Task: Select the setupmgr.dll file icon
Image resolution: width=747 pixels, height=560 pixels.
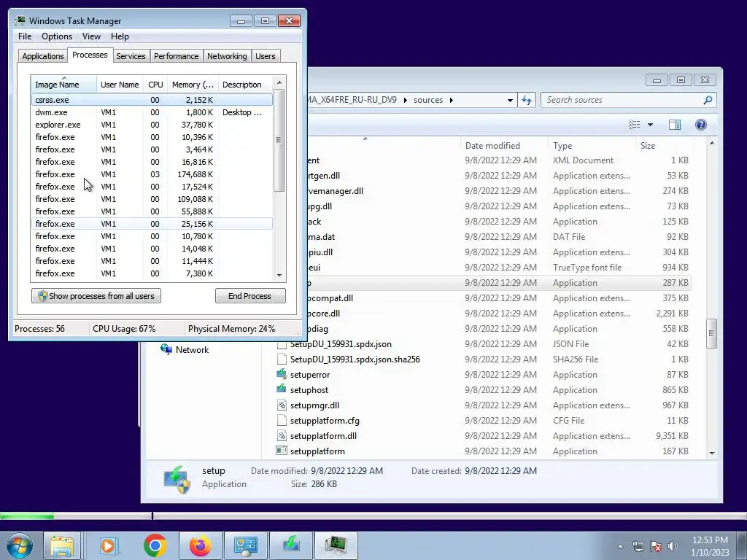Action: point(282,405)
